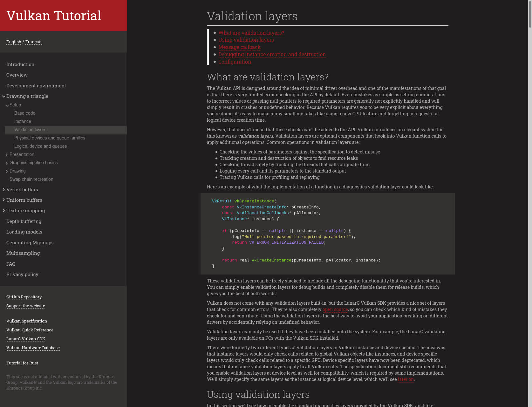Image resolution: width=532 pixels, height=407 pixels.
Task: Open the Overview chapter
Action: click(17, 75)
